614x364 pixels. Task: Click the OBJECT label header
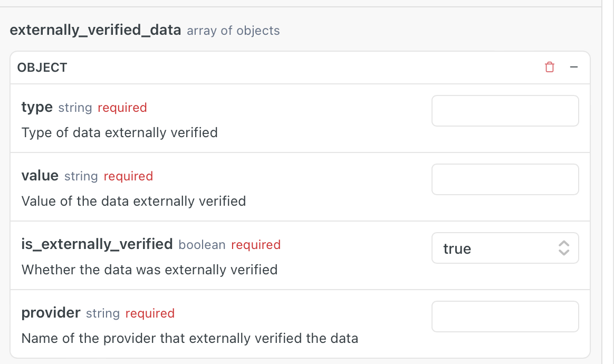(x=42, y=67)
